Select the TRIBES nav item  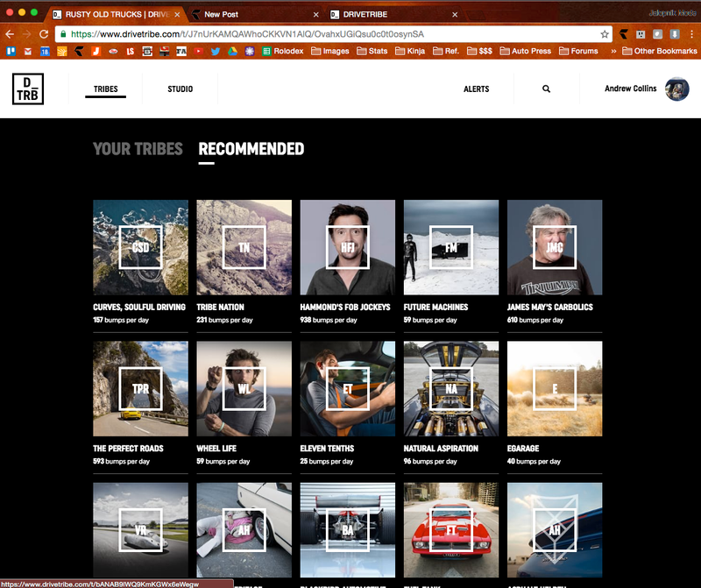(x=105, y=89)
